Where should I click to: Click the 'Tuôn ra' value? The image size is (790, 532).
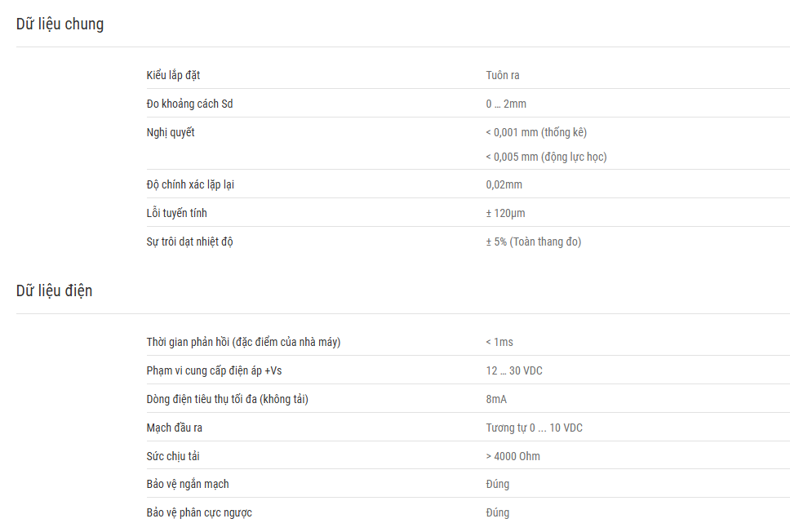click(503, 75)
